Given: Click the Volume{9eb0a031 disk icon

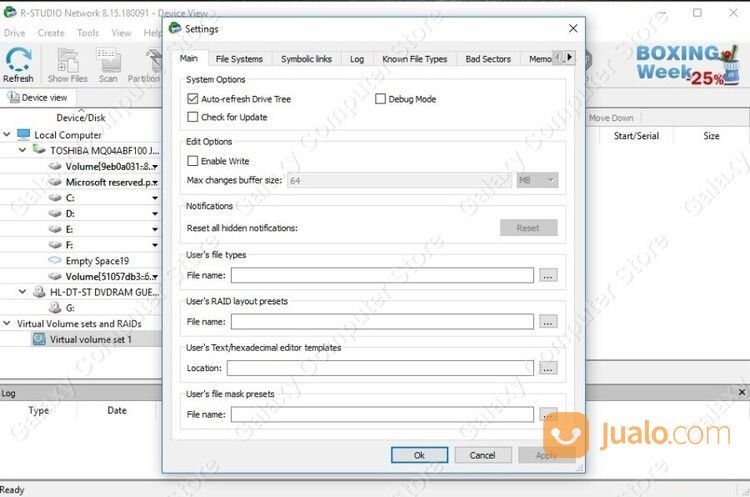Looking at the screenshot, I should pyautogui.click(x=55, y=166).
